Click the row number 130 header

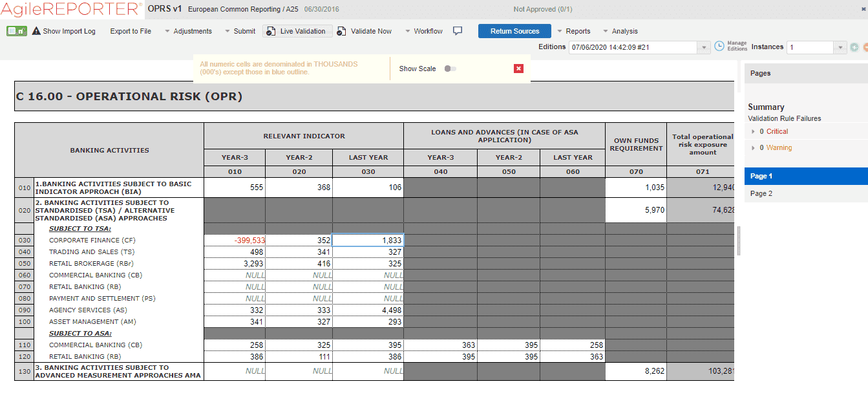coord(24,371)
